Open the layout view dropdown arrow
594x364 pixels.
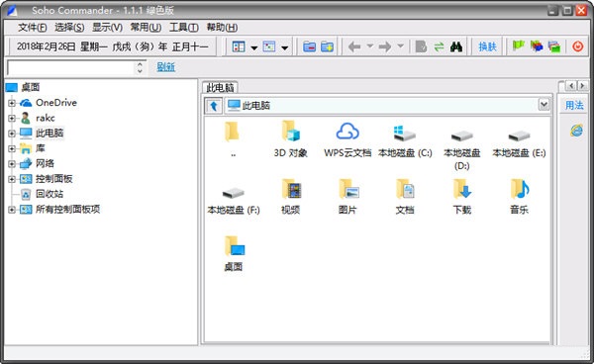click(254, 47)
